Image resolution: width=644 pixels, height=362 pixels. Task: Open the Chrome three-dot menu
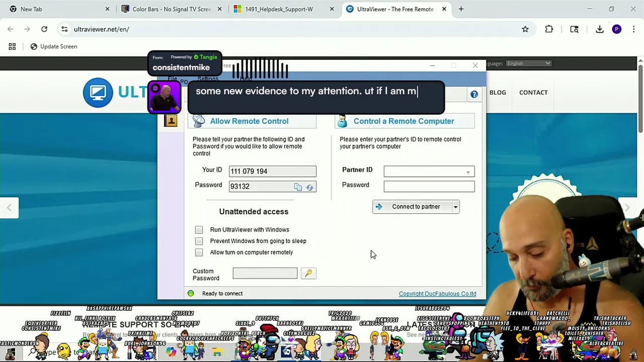pyautogui.click(x=633, y=29)
